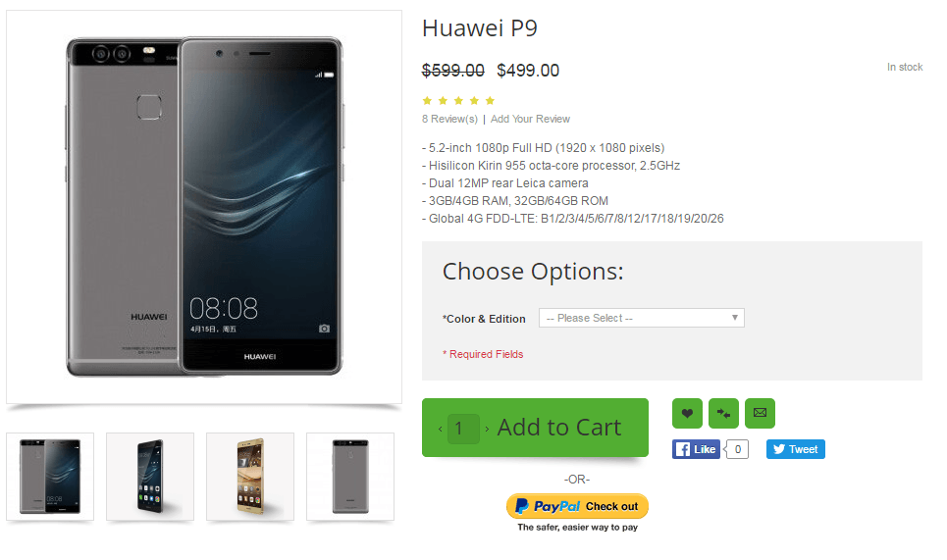Image resolution: width=947 pixels, height=560 pixels.
Task: Check out with the PayPal button
Action: 577,506
